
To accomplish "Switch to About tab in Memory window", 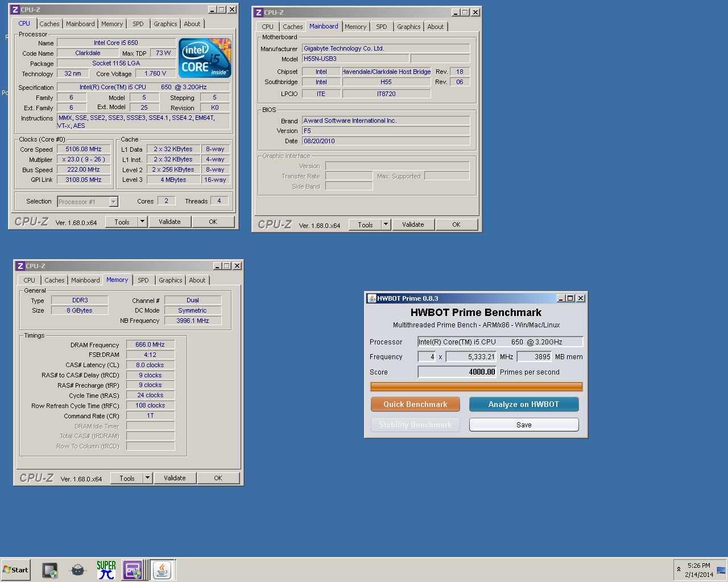I will 197,280.
